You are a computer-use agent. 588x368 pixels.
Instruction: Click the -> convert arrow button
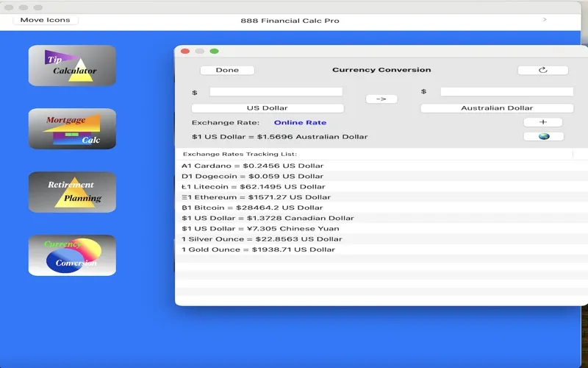(x=381, y=99)
